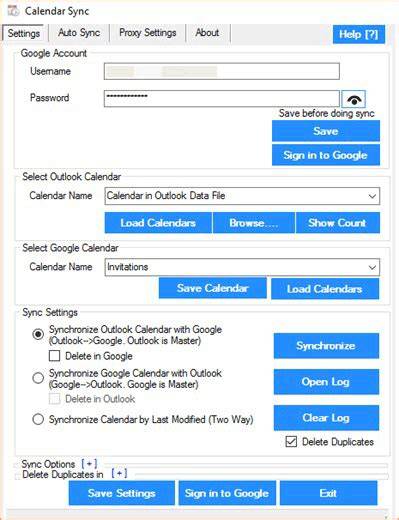Click Save Settings at the bottom

122,493
